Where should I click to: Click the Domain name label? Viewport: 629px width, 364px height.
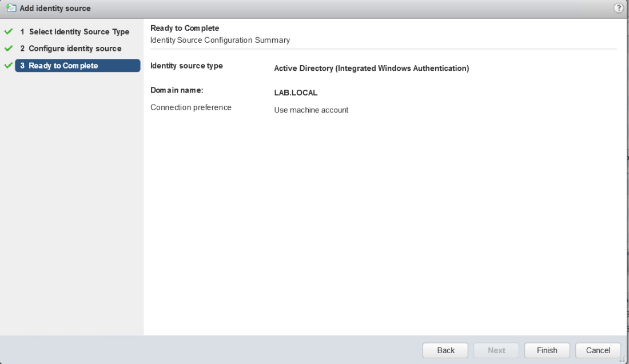click(177, 90)
